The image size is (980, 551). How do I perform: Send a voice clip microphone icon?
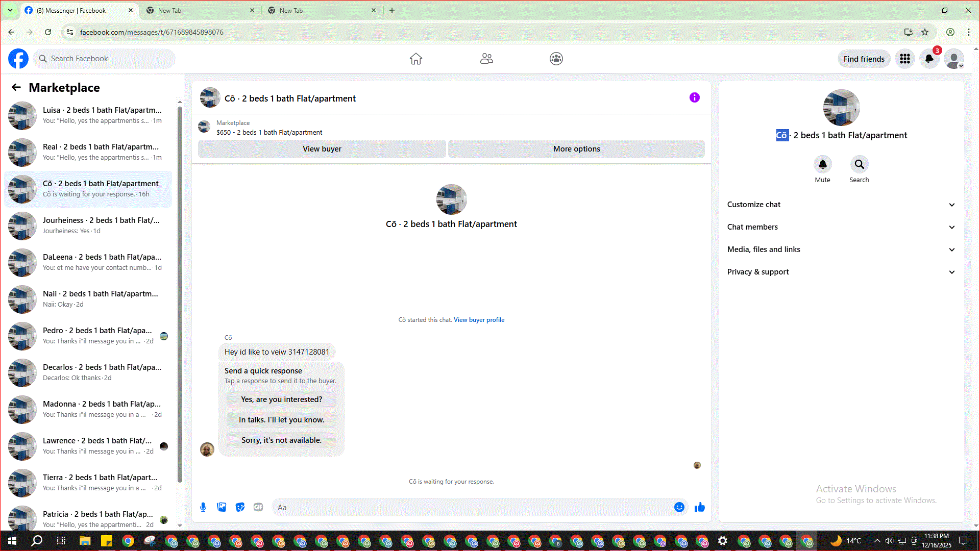pos(203,507)
